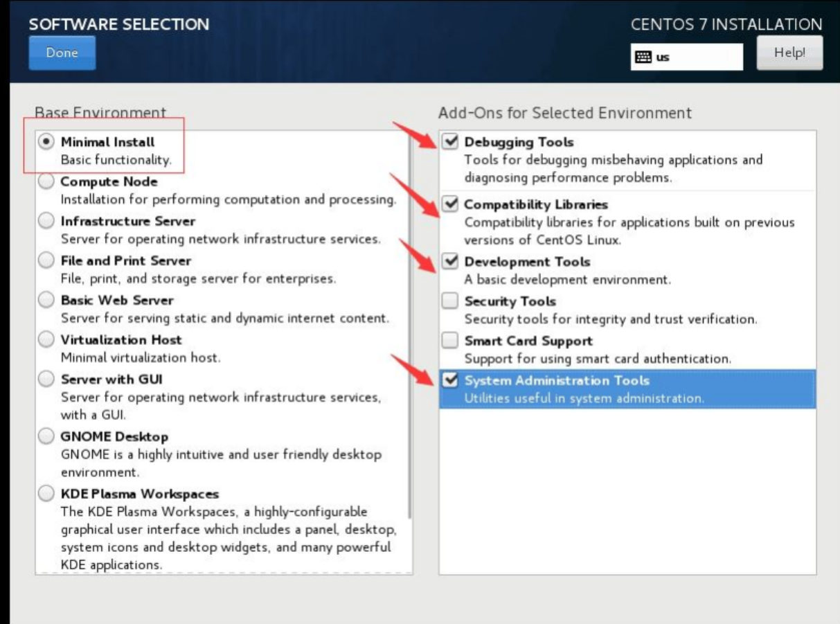
Task: Click the 'File and Print Server' label
Action: point(126,260)
